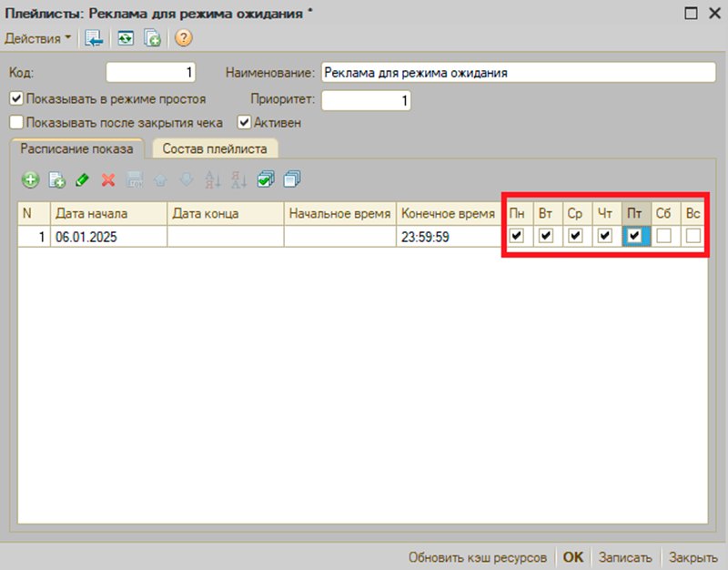The height and width of the screenshot is (570, 728).
Task: Uncheck the 'Активен' checkbox
Action: (244, 123)
